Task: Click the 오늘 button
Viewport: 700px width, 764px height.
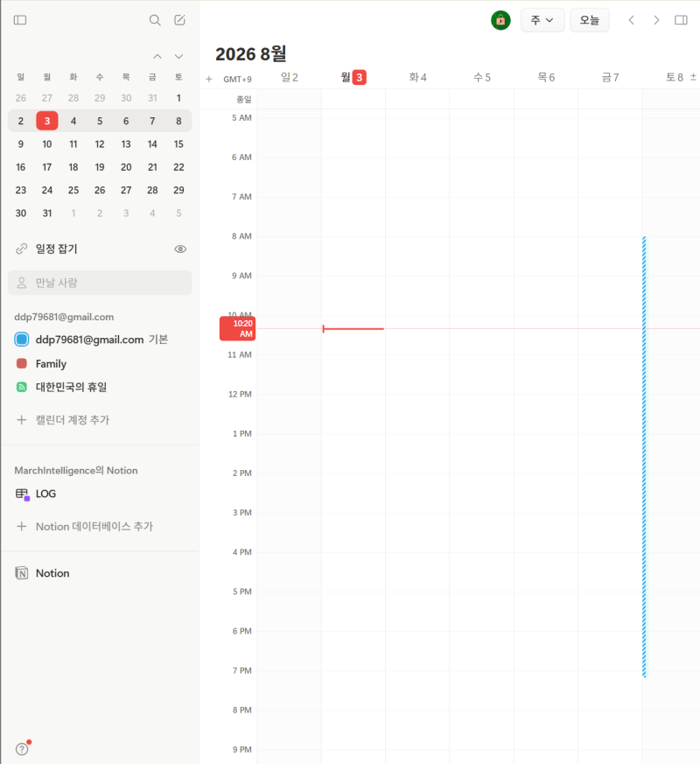Action: 590,20
